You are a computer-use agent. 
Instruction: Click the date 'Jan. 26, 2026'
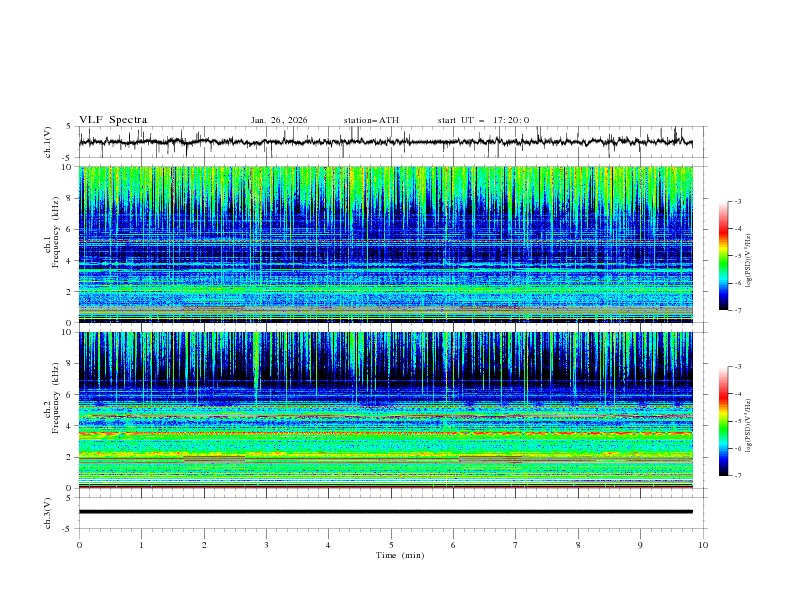(279, 120)
